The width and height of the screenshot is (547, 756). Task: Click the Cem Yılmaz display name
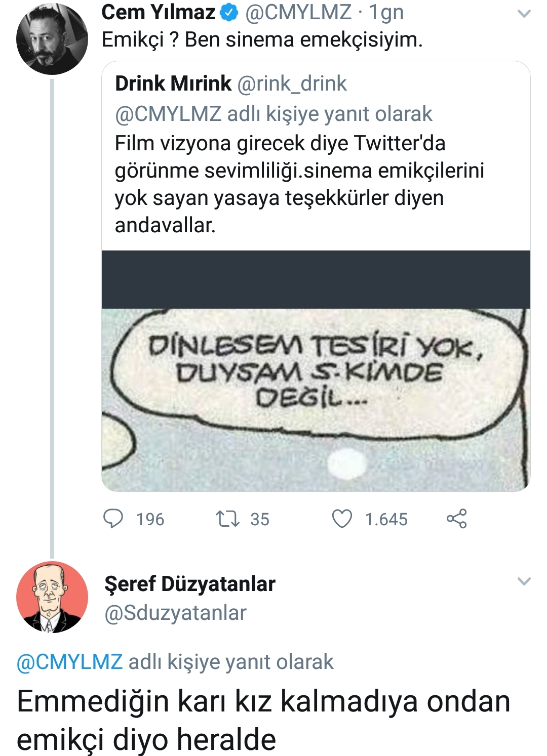pyautogui.click(x=159, y=13)
